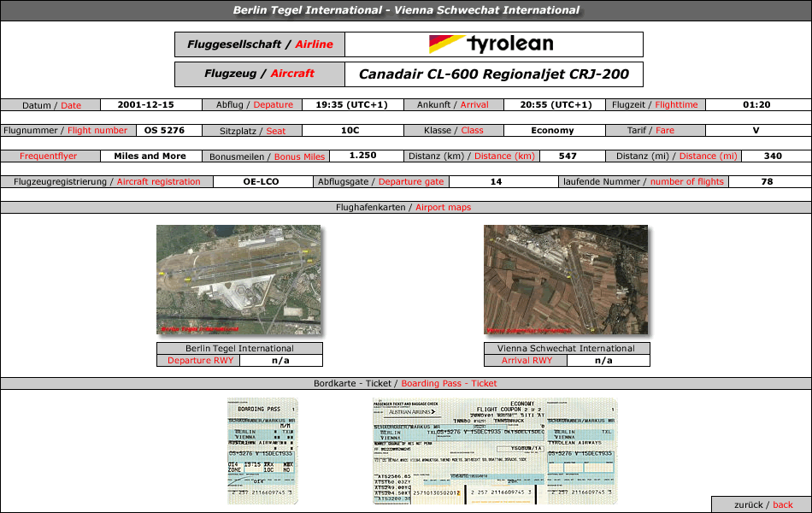Click bonus miles value 1.250
The image size is (812, 513).
363,156
